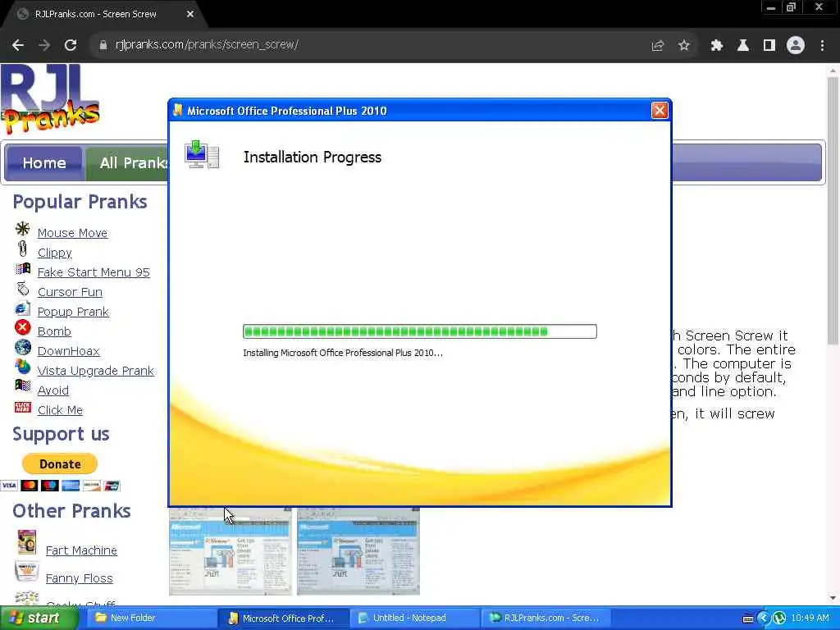Click the Avoid flag icon
The height and width of the screenshot is (630, 840).
22,385
